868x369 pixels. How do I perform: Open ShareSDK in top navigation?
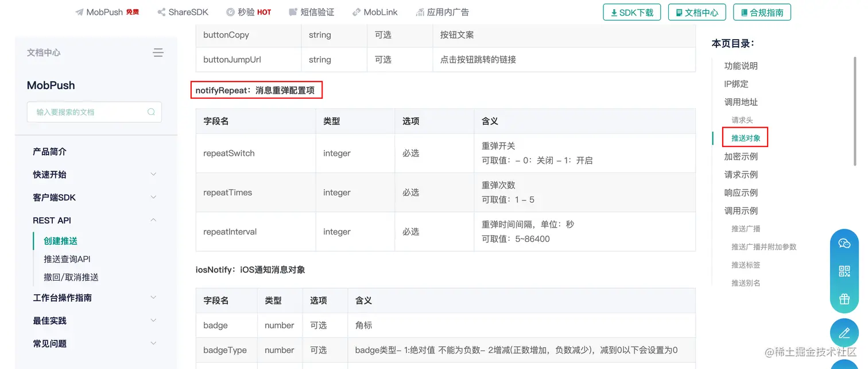(x=183, y=12)
